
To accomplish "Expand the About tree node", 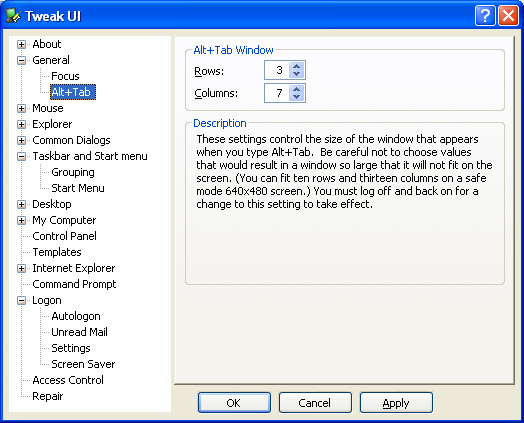I will point(21,44).
